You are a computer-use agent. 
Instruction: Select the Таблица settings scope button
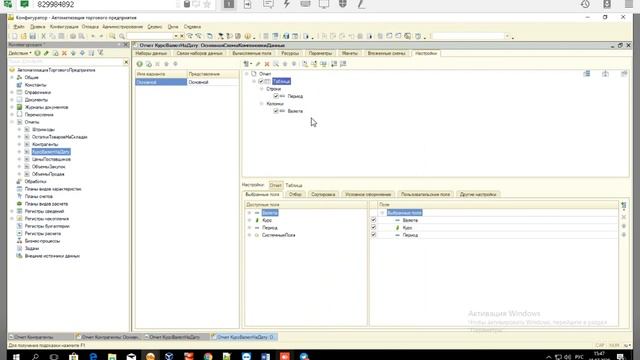pyautogui.click(x=294, y=185)
